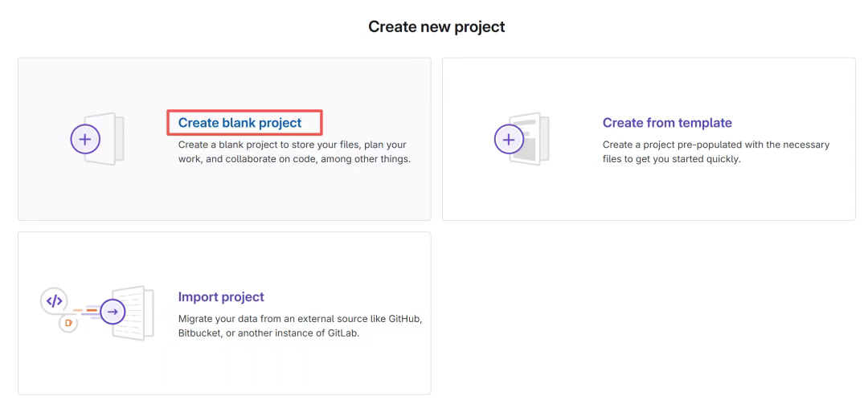Image resolution: width=868 pixels, height=404 pixels.
Task: Open the Import project link
Action: click(221, 297)
